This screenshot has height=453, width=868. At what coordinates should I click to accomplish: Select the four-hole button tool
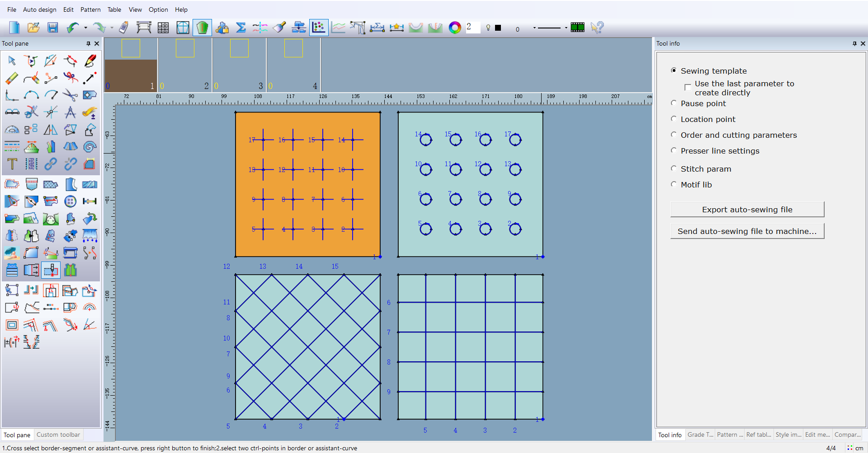[70, 201]
